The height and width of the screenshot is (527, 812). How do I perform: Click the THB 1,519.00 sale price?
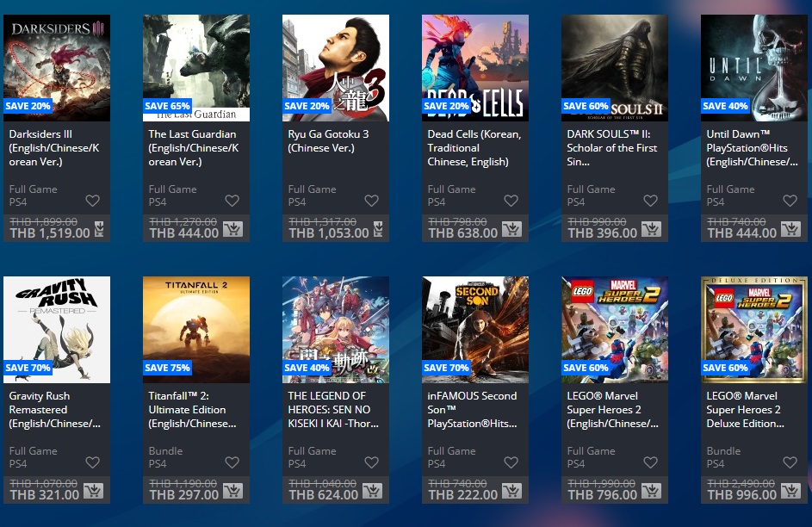[x=50, y=233]
